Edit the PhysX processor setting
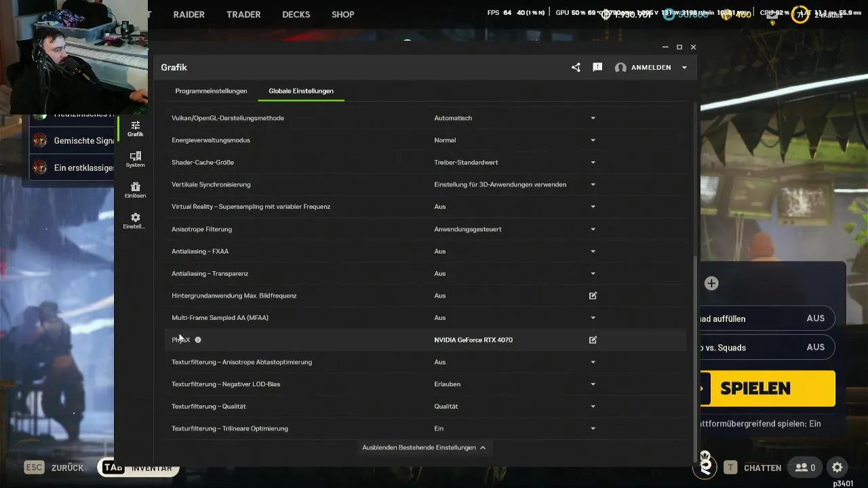This screenshot has height=488, width=868. point(593,340)
